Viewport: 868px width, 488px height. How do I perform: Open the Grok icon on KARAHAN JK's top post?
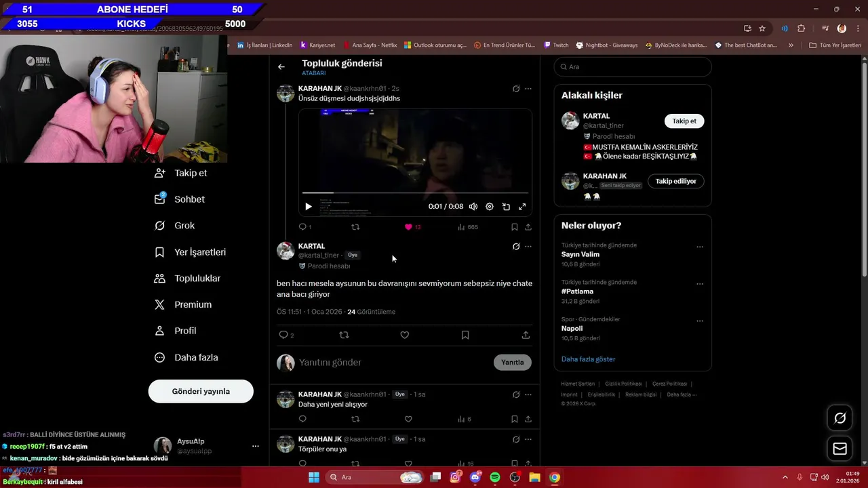click(516, 89)
